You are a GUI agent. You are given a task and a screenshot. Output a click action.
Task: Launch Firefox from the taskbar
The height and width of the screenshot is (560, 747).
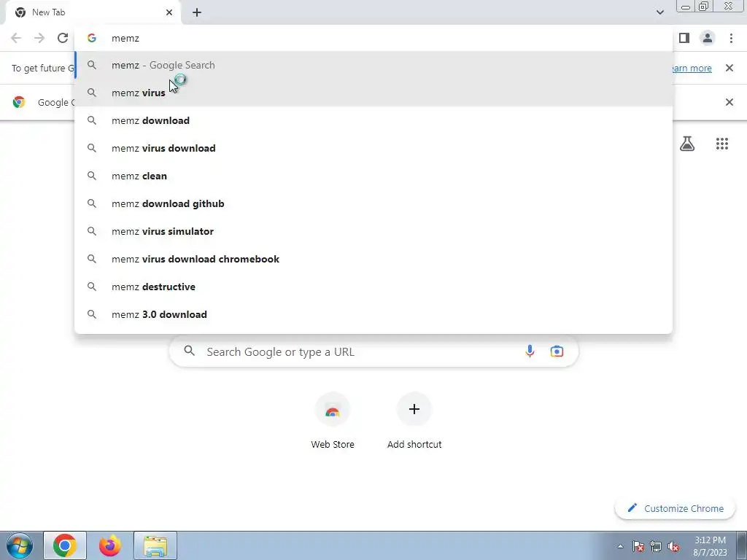(110, 545)
